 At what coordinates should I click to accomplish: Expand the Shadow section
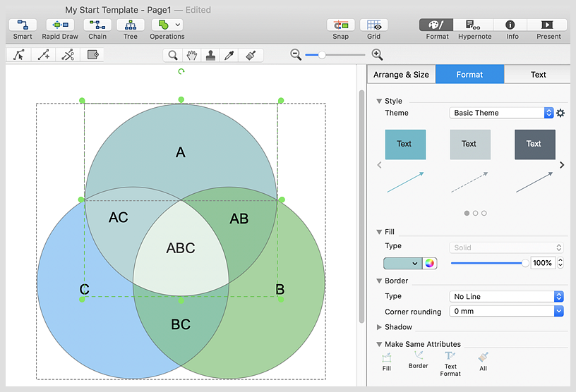point(380,327)
